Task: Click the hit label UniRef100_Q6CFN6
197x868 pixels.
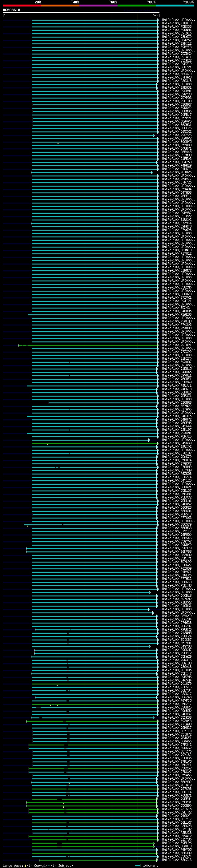Action: [177, 423]
